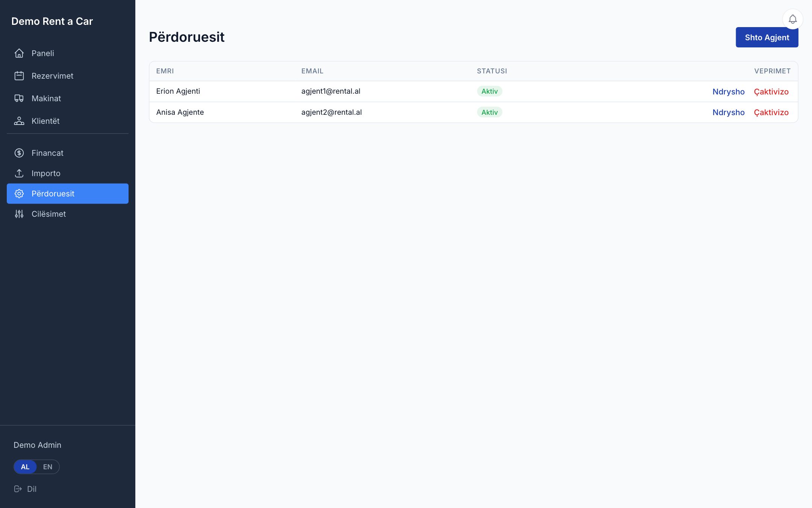The width and height of the screenshot is (812, 508).
Task: Click the Përdoruesit gear icon
Action: point(19,193)
